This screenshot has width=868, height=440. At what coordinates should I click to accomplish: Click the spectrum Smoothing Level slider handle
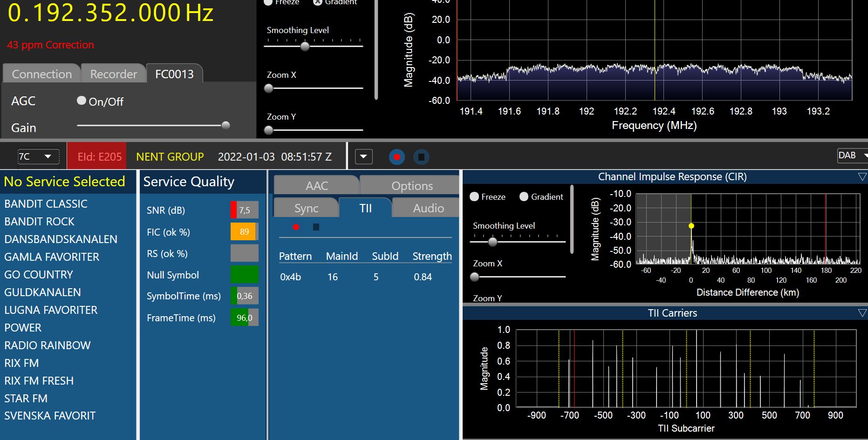(305, 46)
